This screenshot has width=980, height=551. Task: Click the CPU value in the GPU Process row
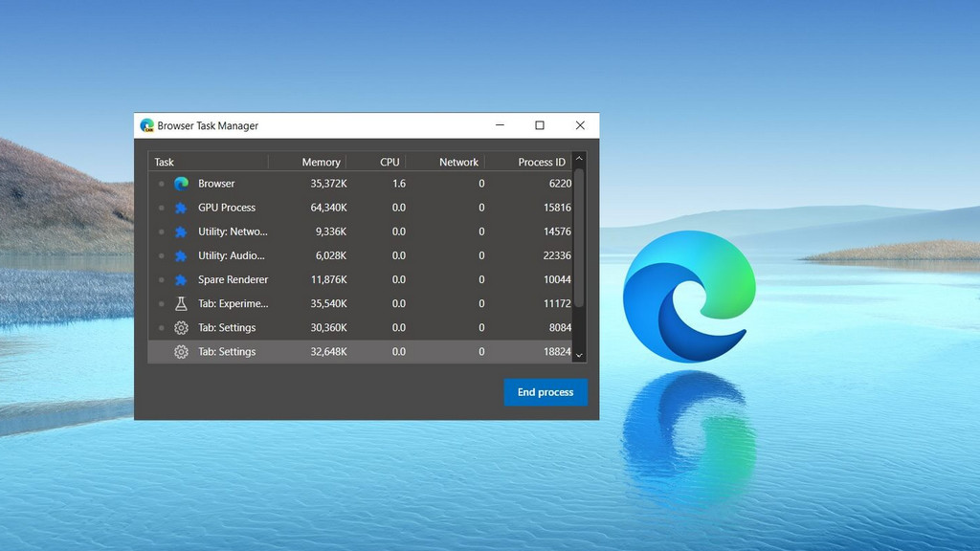[399, 208]
